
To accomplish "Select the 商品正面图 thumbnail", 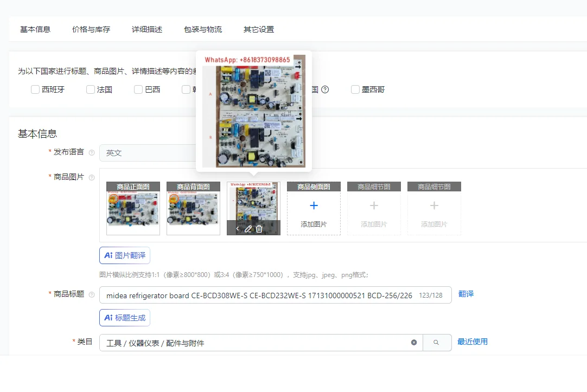I will coord(133,208).
